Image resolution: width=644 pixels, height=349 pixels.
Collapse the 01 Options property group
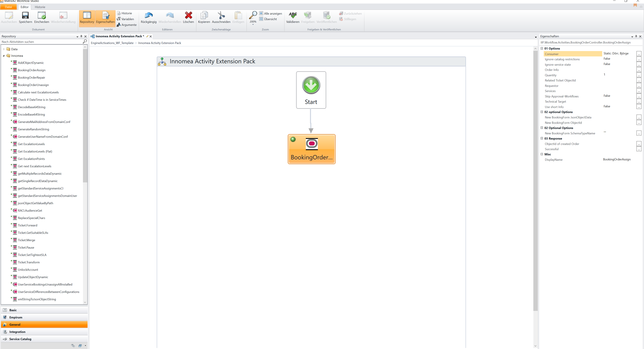542,49
